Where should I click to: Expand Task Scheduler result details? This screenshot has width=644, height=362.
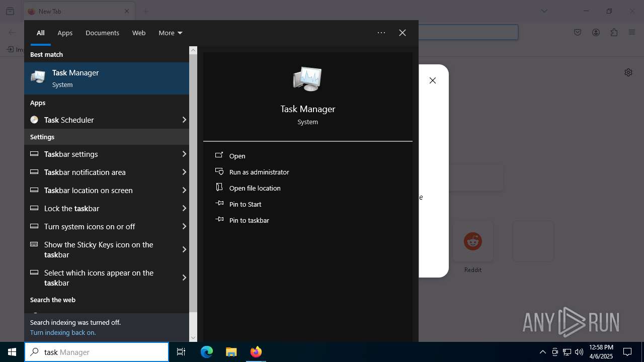[184, 120]
